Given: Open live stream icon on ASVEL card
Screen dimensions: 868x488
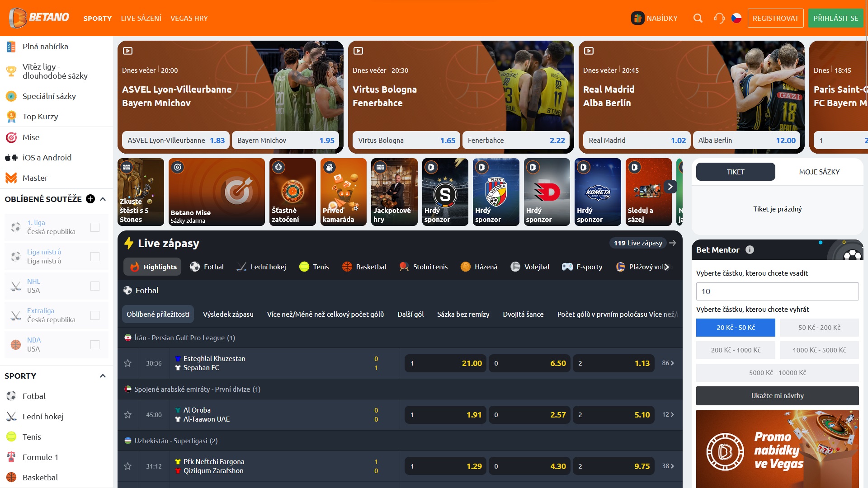Looking at the screenshot, I should click(128, 51).
